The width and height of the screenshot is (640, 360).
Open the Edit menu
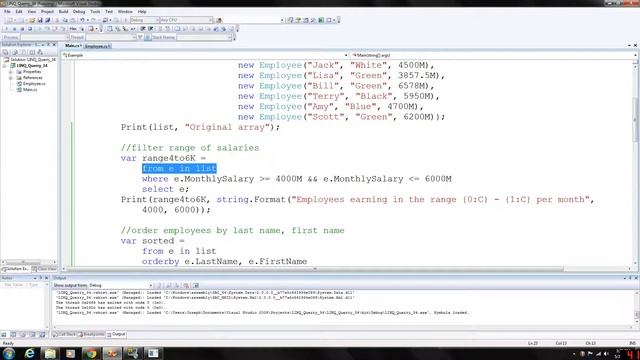(x=19, y=11)
